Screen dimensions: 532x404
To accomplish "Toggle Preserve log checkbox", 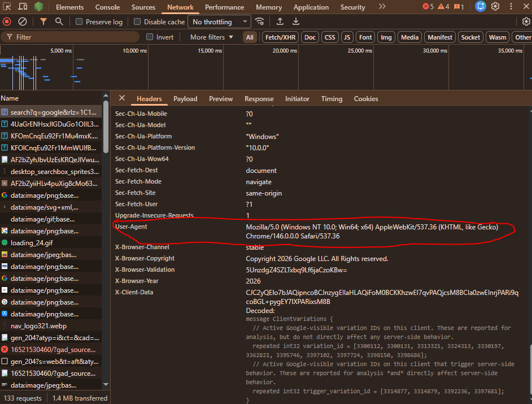I will [x=79, y=21].
